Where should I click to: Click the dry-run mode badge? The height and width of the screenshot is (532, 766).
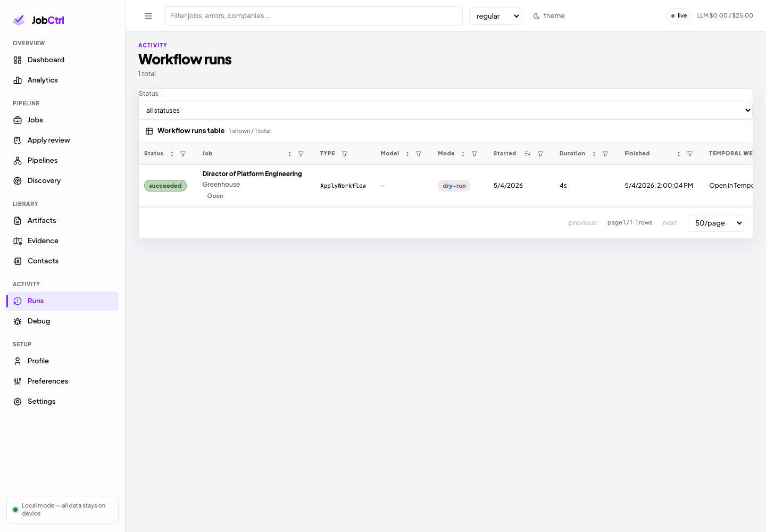pos(454,186)
